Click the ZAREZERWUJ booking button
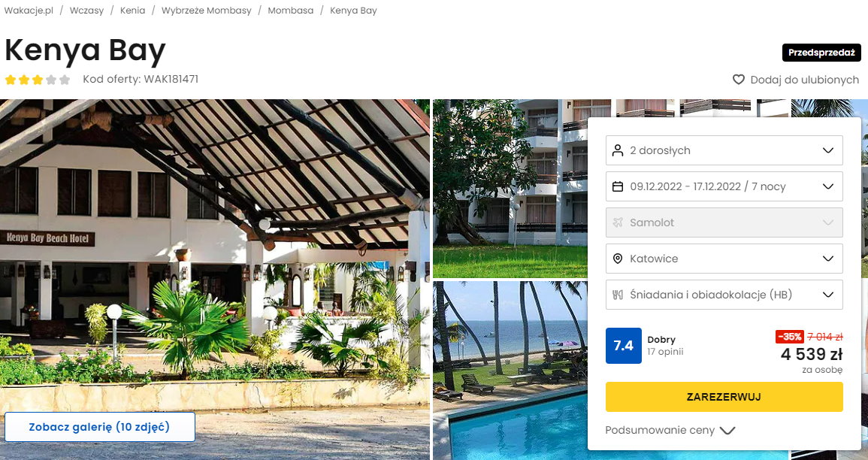Viewport: 868px width, 460px height. coord(724,397)
